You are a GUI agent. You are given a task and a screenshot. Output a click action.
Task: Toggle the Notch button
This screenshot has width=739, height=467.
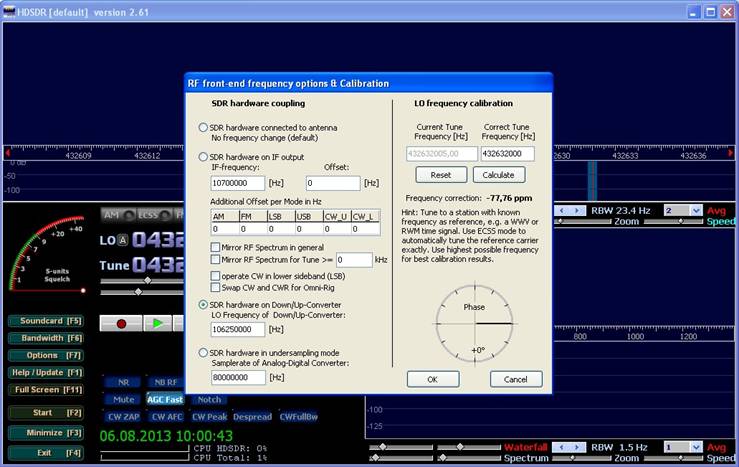209,400
